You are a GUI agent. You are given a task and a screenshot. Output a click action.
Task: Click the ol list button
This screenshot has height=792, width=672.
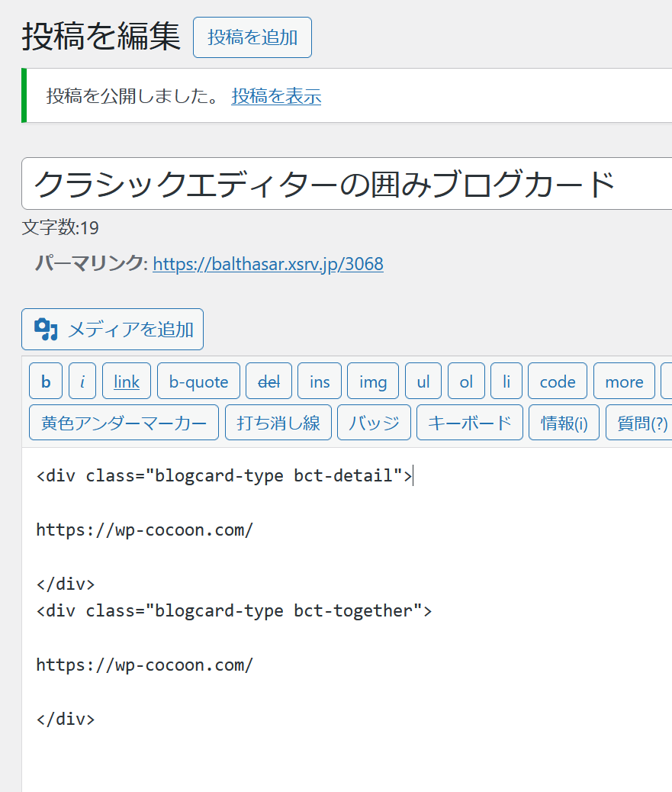(x=466, y=381)
